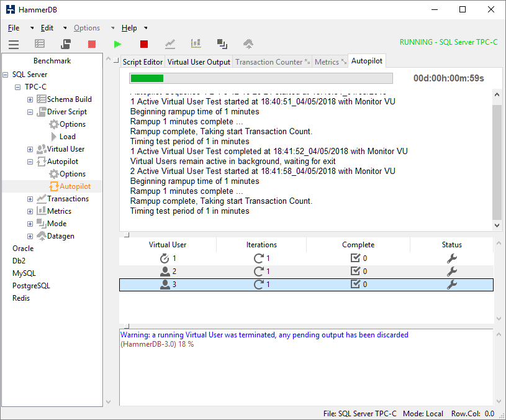Click the Load arrow icon in tree
Screen dimensions: 506x420
pyautogui.click(x=54, y=137)
